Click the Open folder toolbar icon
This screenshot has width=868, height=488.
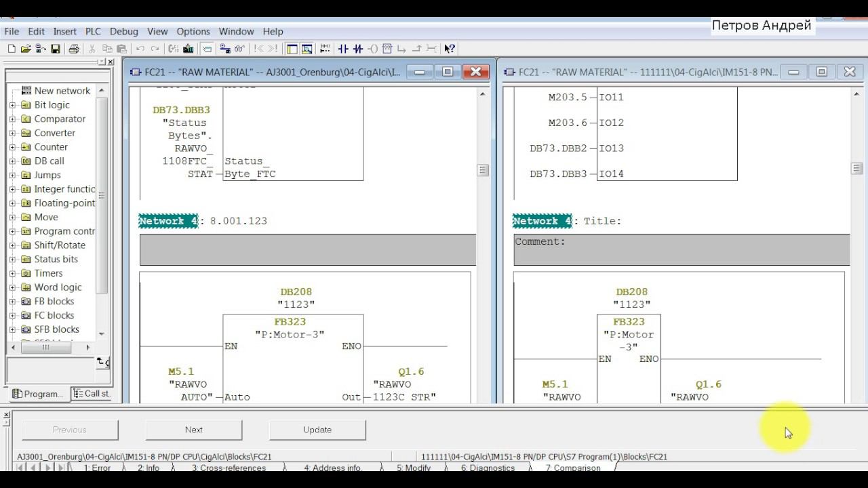pos(26,49)
